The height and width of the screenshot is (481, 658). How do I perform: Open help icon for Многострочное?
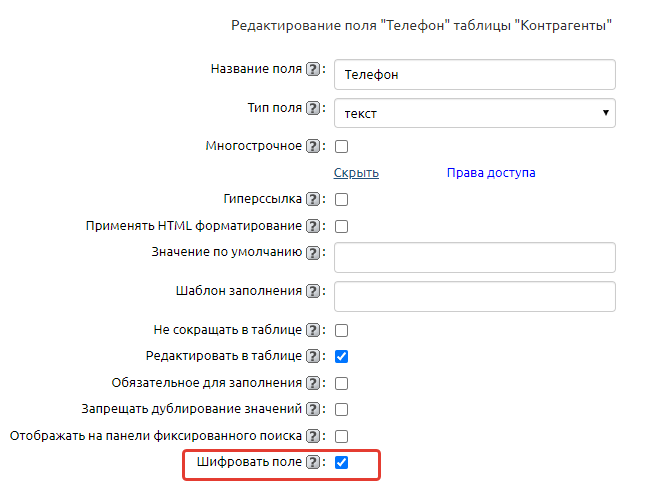pos(313,147)
